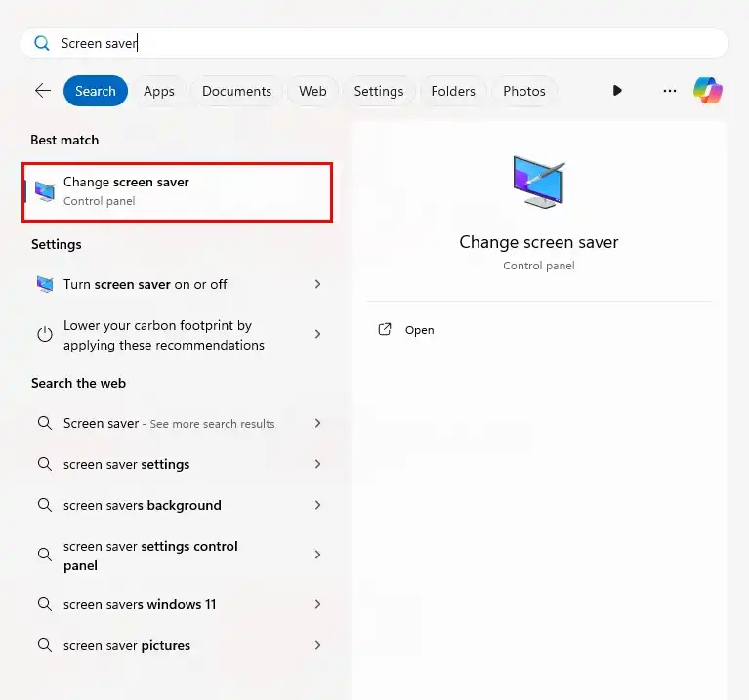The height and width of the screenshot is (700, 749).
Task: Switch to the Web filter
Action: point(312,91)
